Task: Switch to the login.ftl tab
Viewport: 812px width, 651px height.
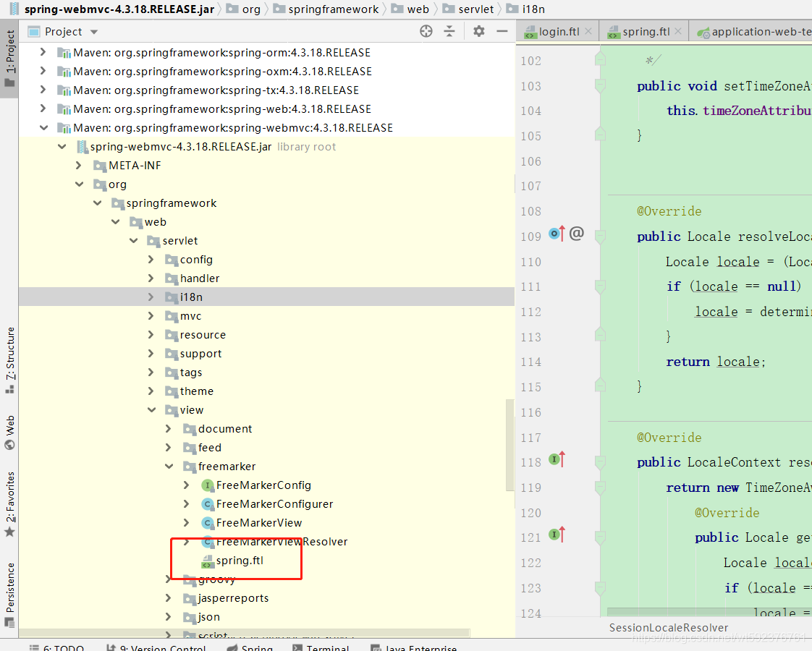Action: pos(559,32)
